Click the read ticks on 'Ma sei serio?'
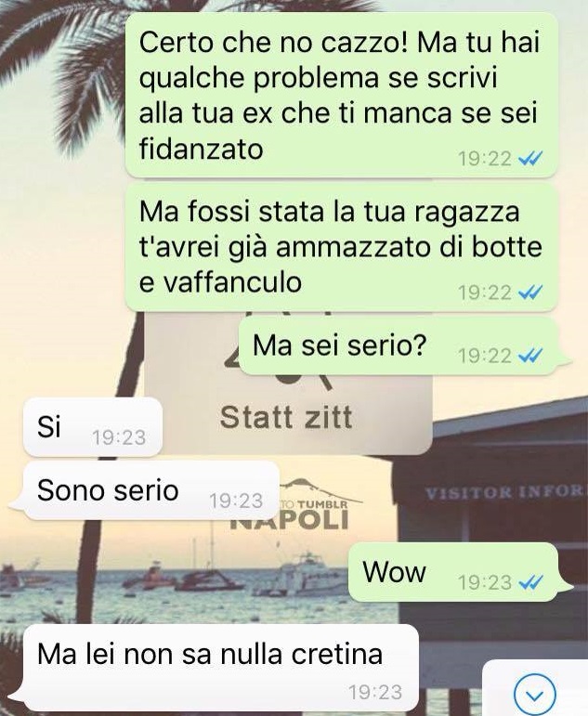Image resolution: width=588 pixels, height=716 pixels. [x=530, y=355]
